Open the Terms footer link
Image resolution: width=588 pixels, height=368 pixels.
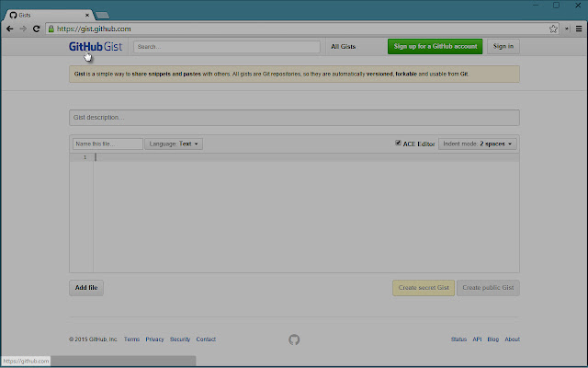[x=131, y=339]
